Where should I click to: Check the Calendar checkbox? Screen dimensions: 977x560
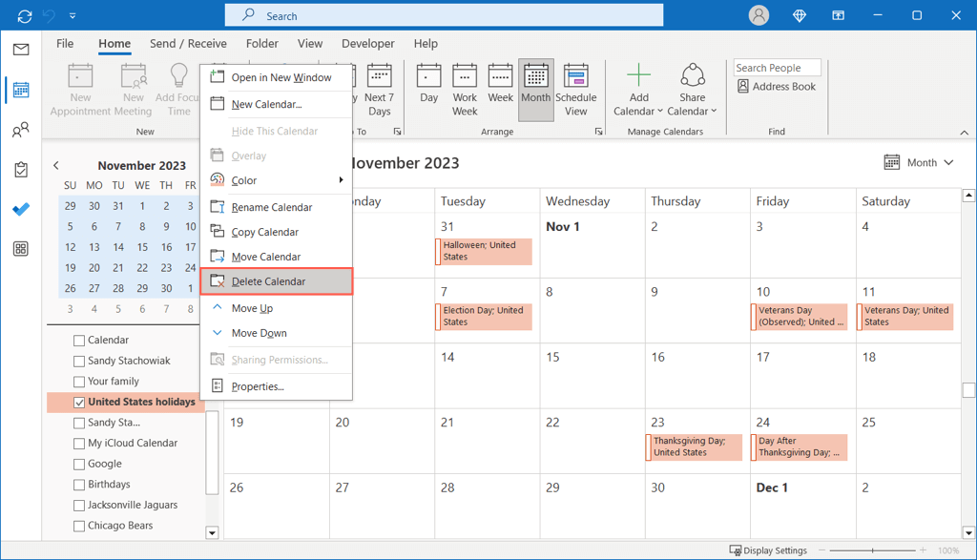point(79,341)
